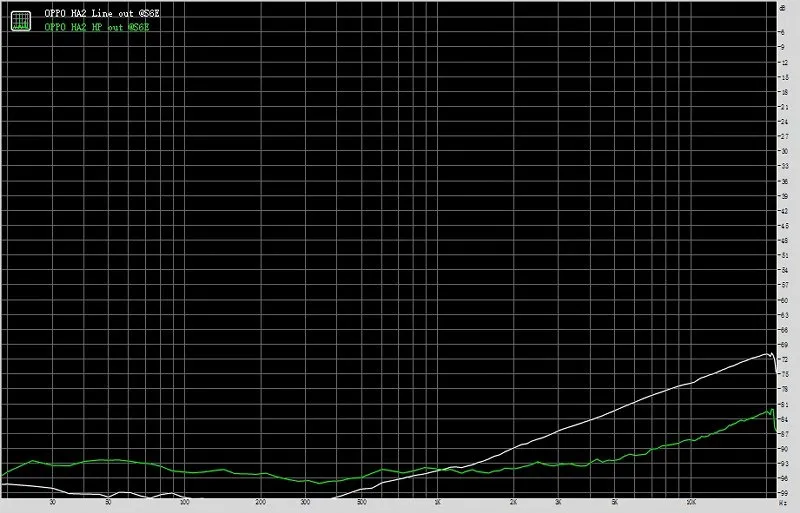Click the 2K frequency axis label
Viewport: 800px width, 513px height.
pyautogui.click(x=513, y=502)
